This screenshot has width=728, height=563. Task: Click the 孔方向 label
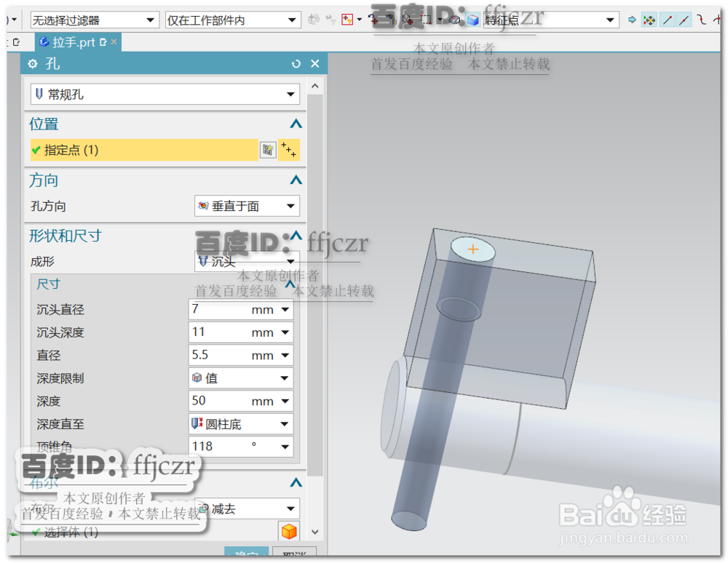(x=48, y=206)
